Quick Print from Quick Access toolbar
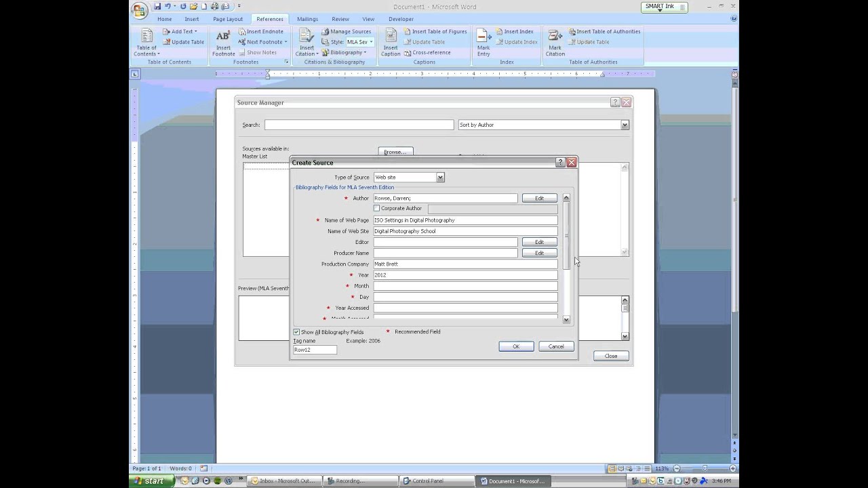This screenshot has width=868, height=488. point(214,6)
